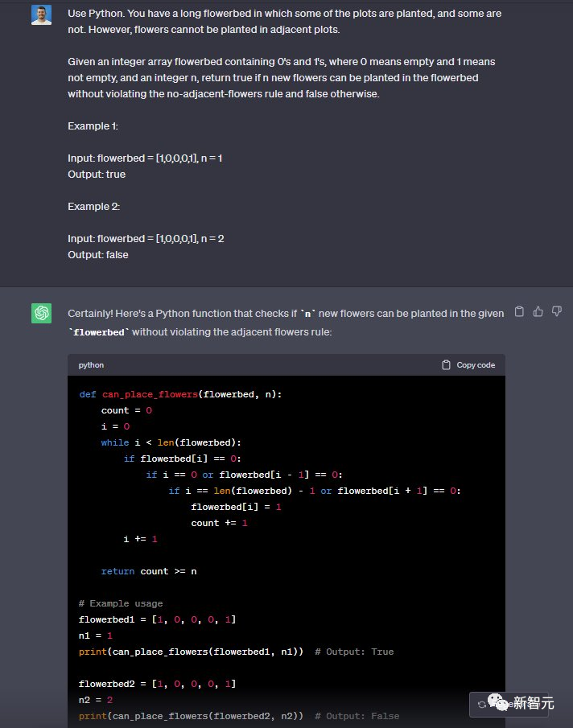Give the response a thumbs up
Image resolution: width=573 pixels, height=728 pixels.
tap(538, 311)
